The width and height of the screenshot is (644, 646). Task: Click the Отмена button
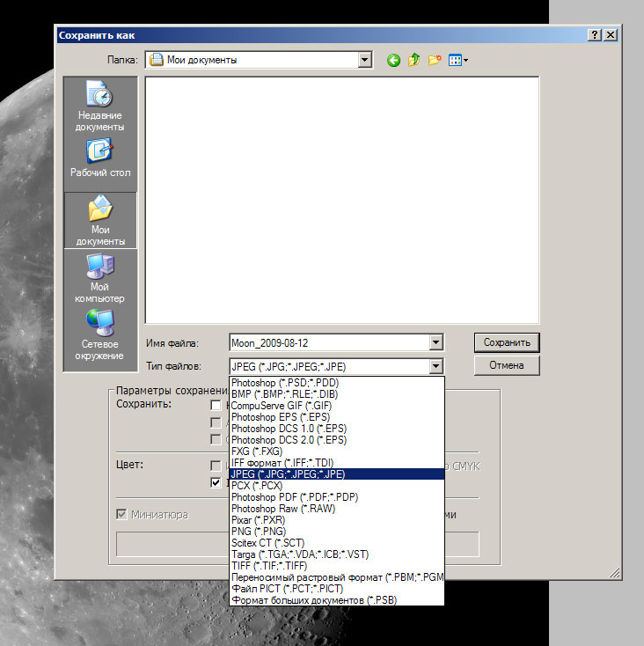point(506,365)
